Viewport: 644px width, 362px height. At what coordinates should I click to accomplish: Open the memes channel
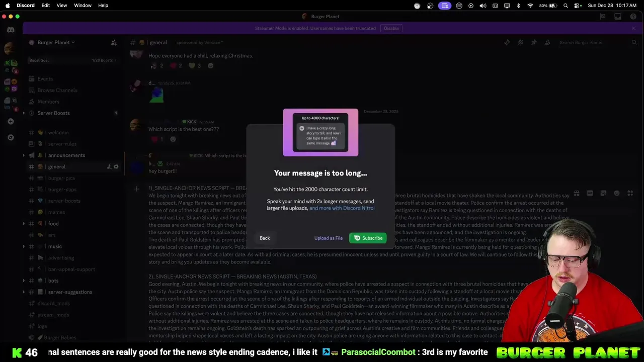pyautogui.click(x=73, y=212)
